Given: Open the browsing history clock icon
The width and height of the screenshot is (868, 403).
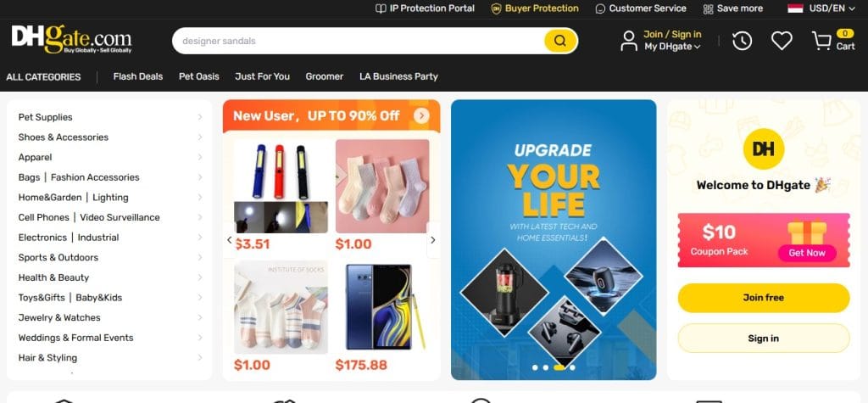Looking at the screenshot, I should 742,41.
